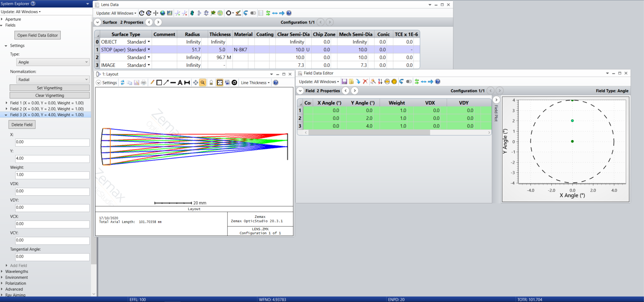644x302 pixels.
Task: Toggle the switch in Lens Data toolbar
Action: coord(253,13)
